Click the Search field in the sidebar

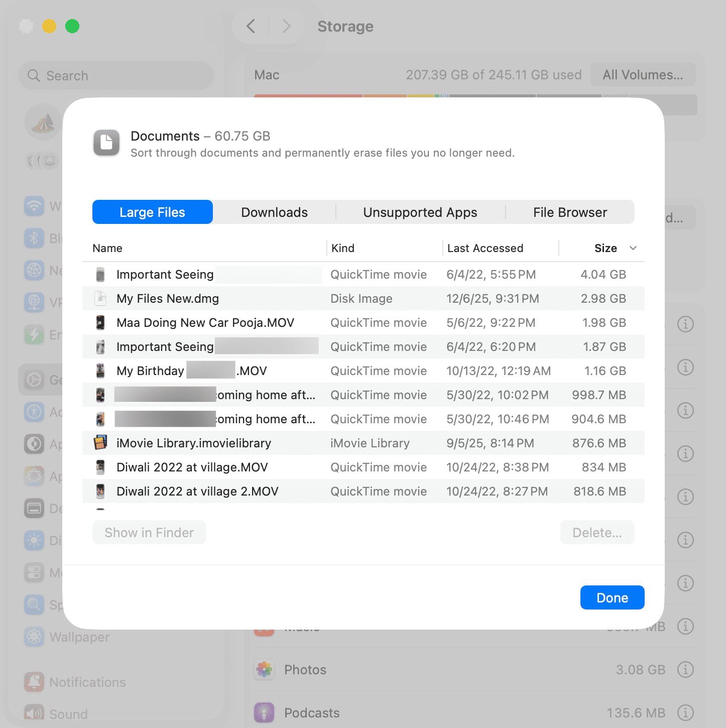coord(116,75)
